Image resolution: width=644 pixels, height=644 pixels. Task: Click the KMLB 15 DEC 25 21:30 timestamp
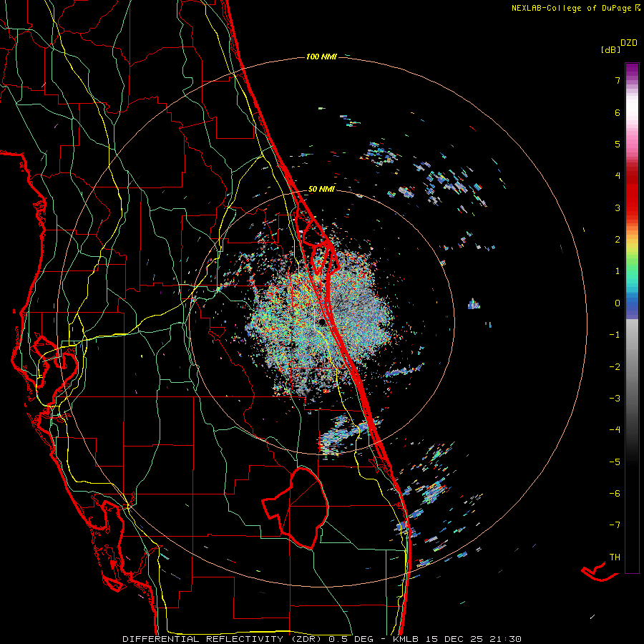457,639
